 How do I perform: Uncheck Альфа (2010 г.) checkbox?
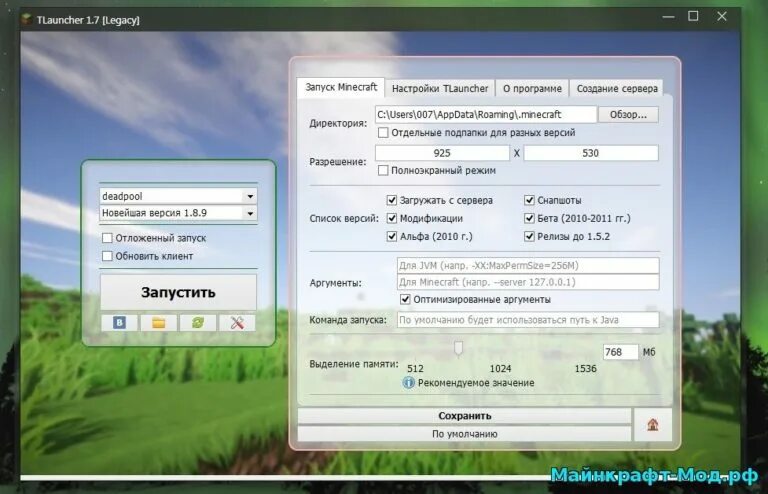(x=391, y=236)
